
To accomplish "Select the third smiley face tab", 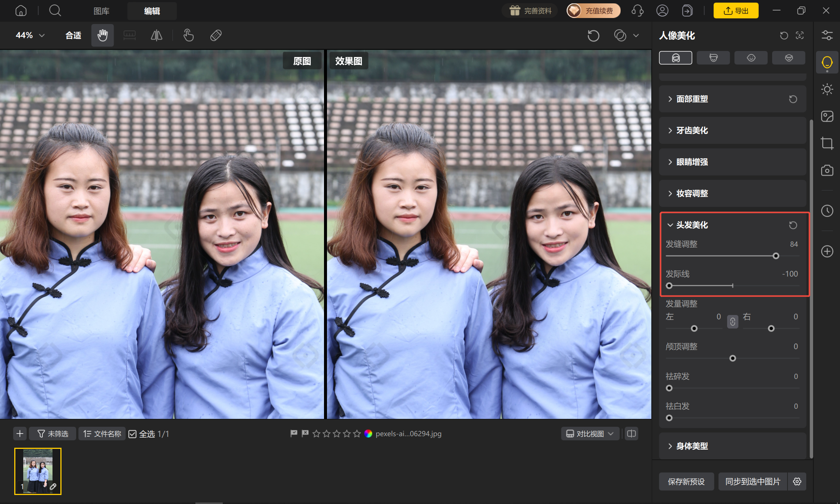I will (751, 58).
